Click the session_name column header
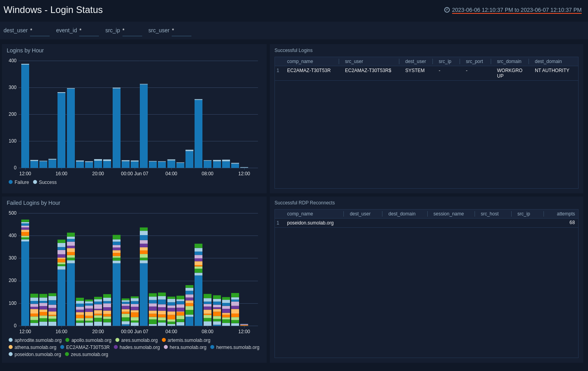The width and height of the screenshot is (588, 371). click(x=449, y=214)
